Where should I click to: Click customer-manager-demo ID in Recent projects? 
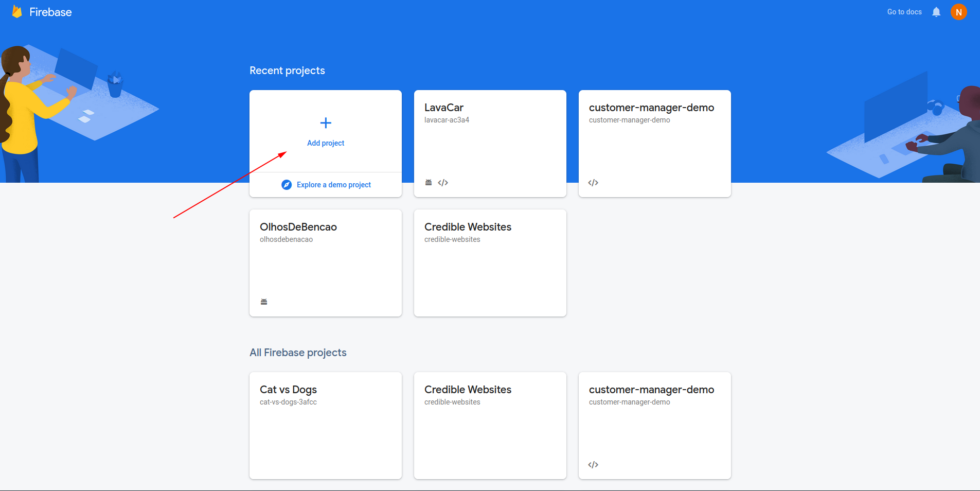click(629, 120)
